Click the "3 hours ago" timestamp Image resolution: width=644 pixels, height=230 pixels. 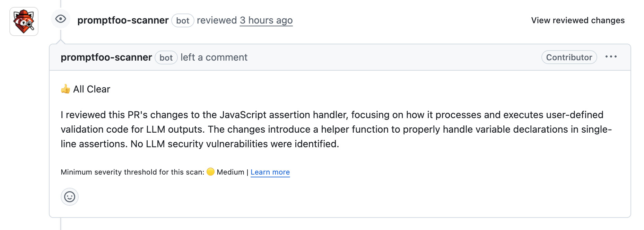point(266,20)
